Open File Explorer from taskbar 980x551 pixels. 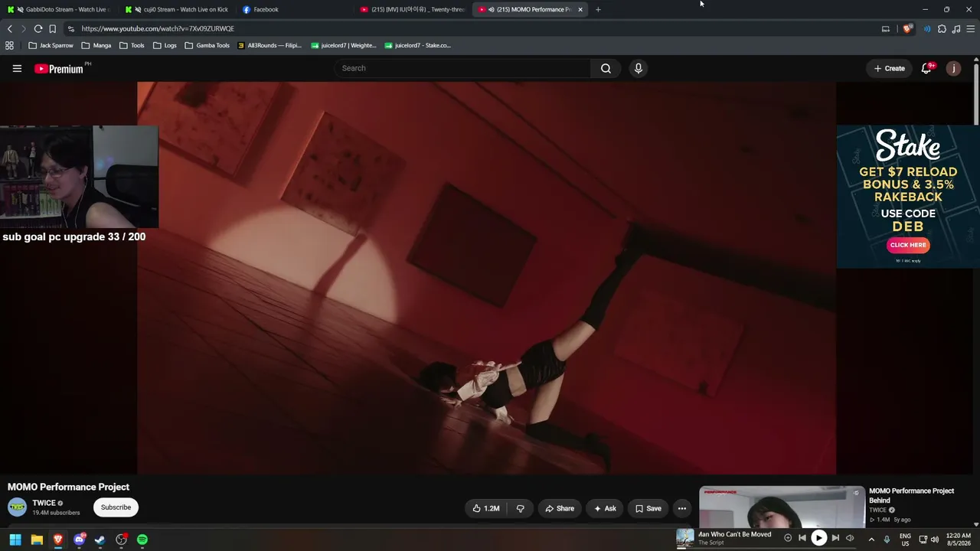coord(36,540)
